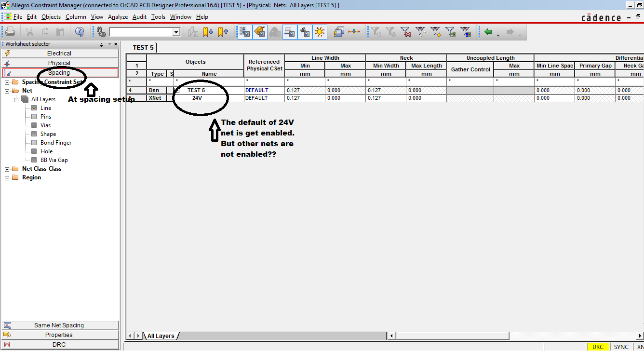Toggle the Worksheet selector pin
The width and height of the screenshot is (644, 351).
coord(102,44)
